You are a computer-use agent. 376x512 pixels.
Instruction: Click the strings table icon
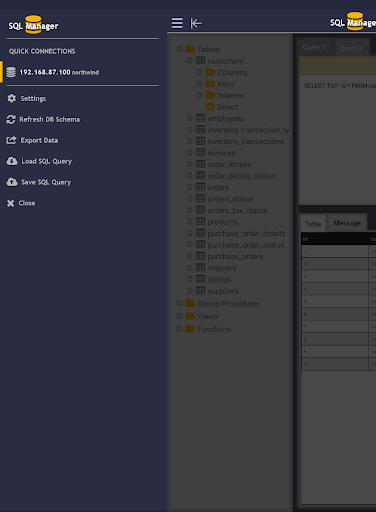[x=200, y=279]
